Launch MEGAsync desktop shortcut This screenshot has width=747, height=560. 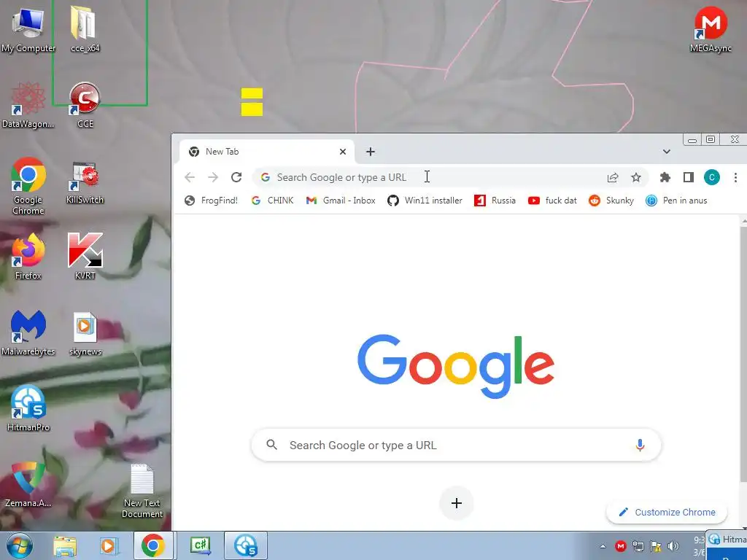711,28
